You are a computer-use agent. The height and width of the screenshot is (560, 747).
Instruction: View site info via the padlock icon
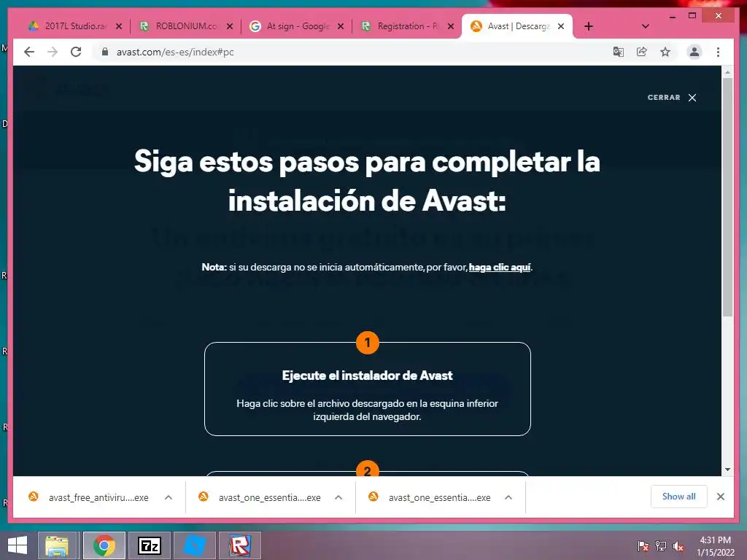click(105, 52)
